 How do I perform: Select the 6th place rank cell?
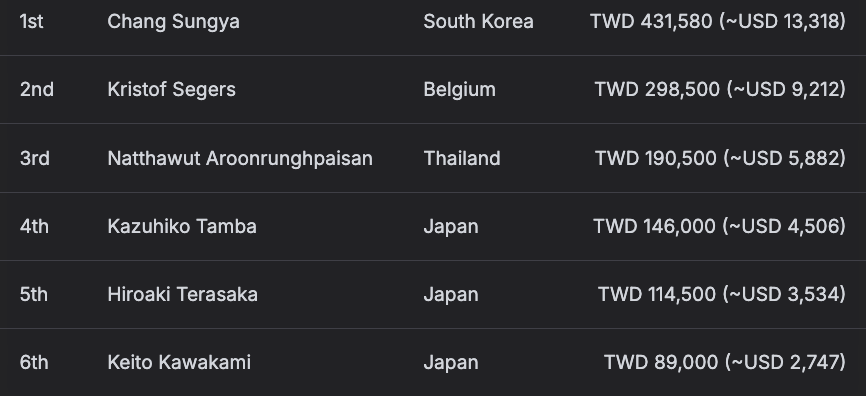34,362
